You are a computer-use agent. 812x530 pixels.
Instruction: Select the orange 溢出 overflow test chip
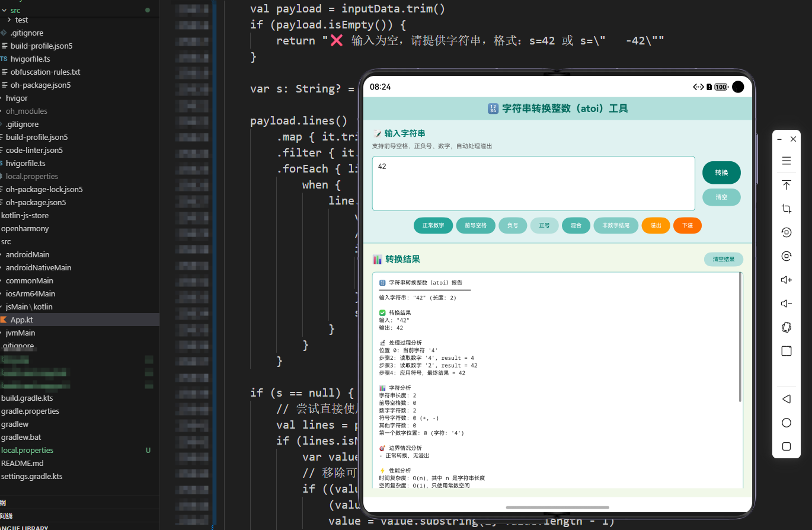[656, 225]
